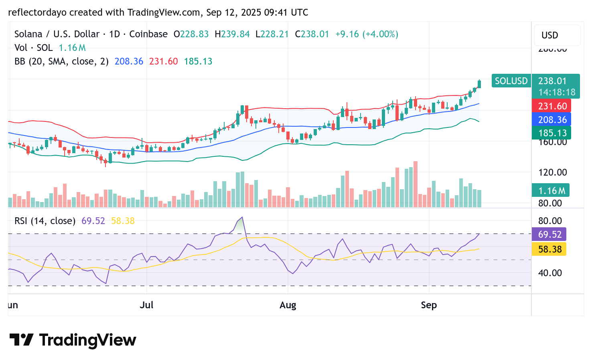
Task: Click the low value L228.21
Action: (272, 34)
